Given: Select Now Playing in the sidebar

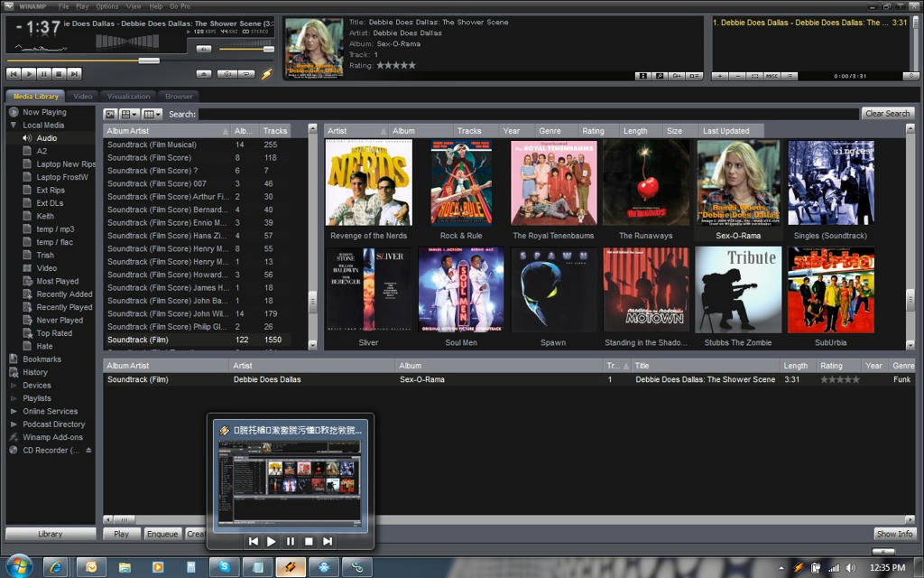Looking at the screenshot, I should (x=44, y=112).
